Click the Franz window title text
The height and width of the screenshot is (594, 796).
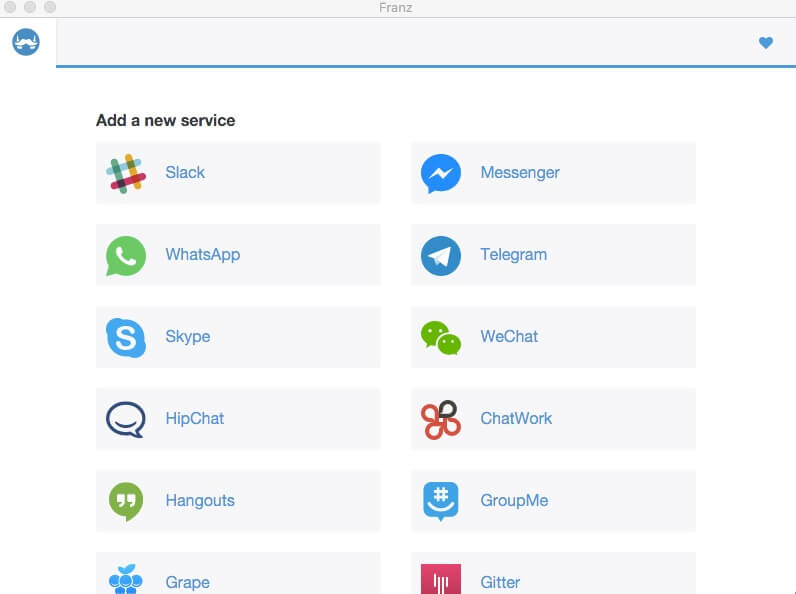pos(395,8)
